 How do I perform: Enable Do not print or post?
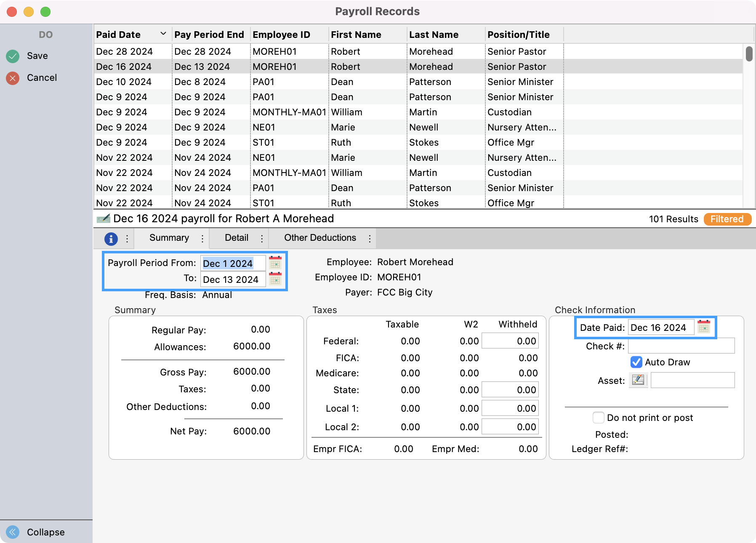pos(598,418)
